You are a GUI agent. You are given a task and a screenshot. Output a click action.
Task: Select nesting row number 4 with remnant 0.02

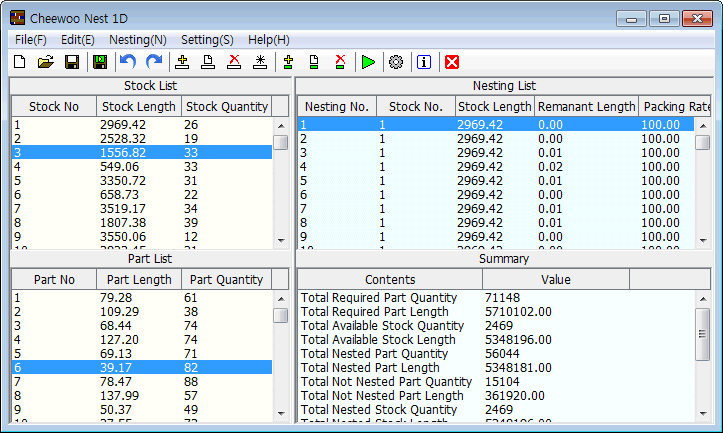[496, 166]
